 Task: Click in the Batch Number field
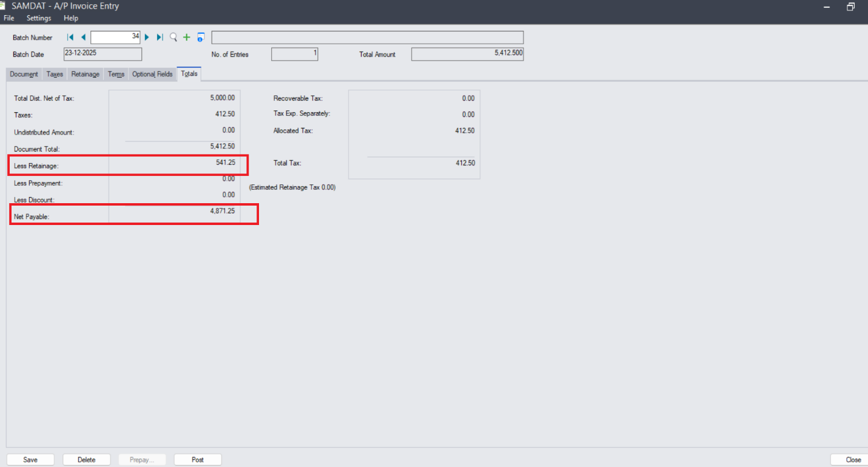115,38
